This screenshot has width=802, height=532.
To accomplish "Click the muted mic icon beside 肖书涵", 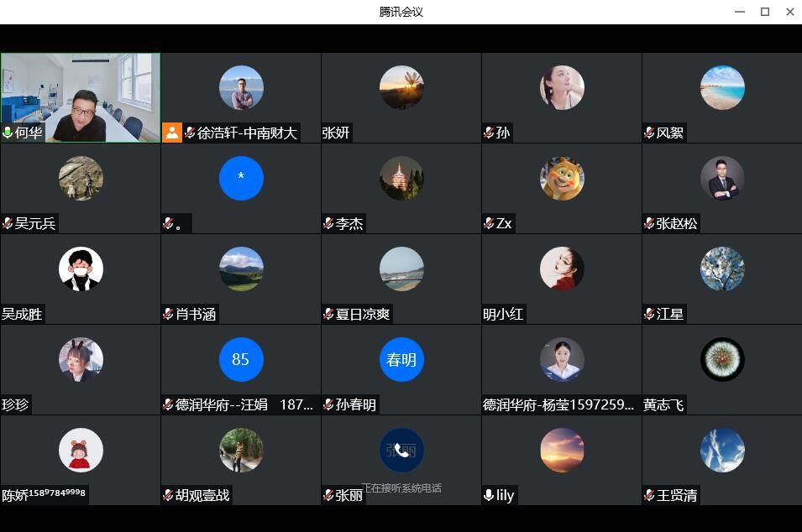I will 168,314.
